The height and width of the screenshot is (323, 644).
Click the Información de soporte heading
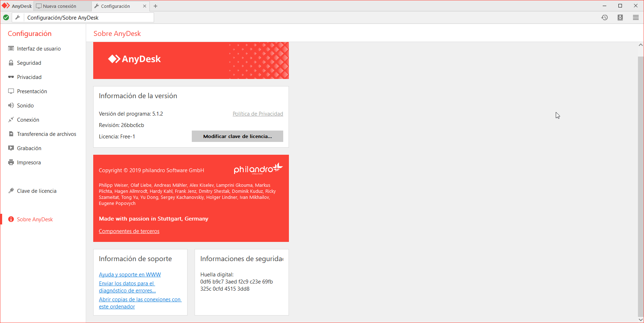[135, 259]
